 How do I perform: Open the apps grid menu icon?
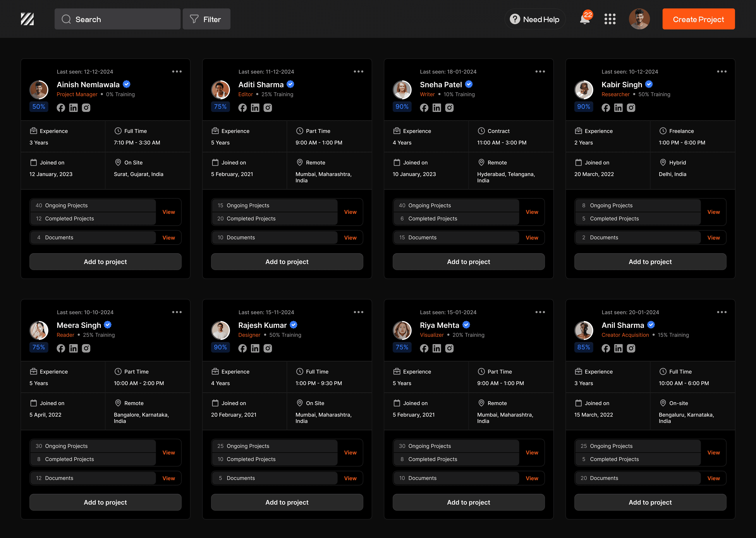pos(610,19)
